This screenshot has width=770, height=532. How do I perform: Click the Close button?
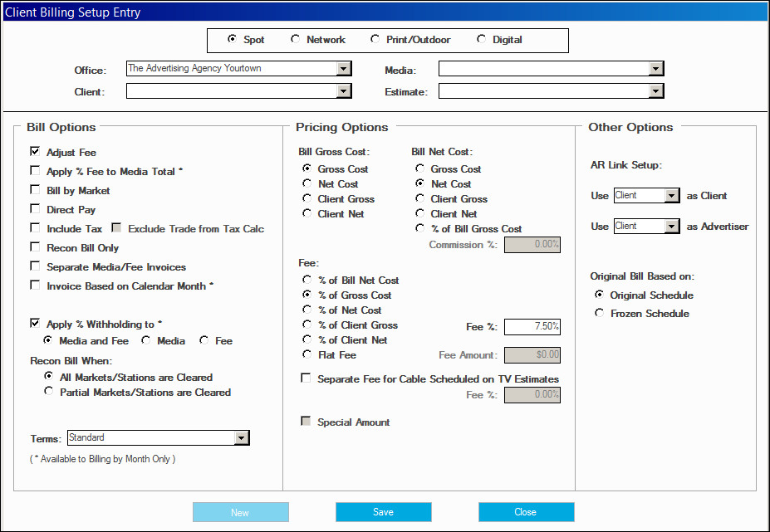pos(527,512)
